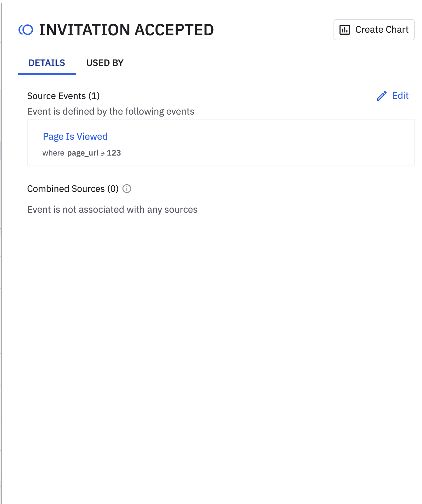The height and width of the screenshot is (504, 422).
Task: Click the Edit link for source events
Action: tap(400, 95)
